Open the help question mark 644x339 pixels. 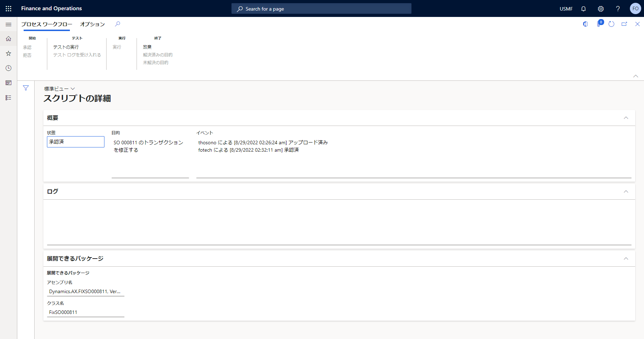(618, 9)
